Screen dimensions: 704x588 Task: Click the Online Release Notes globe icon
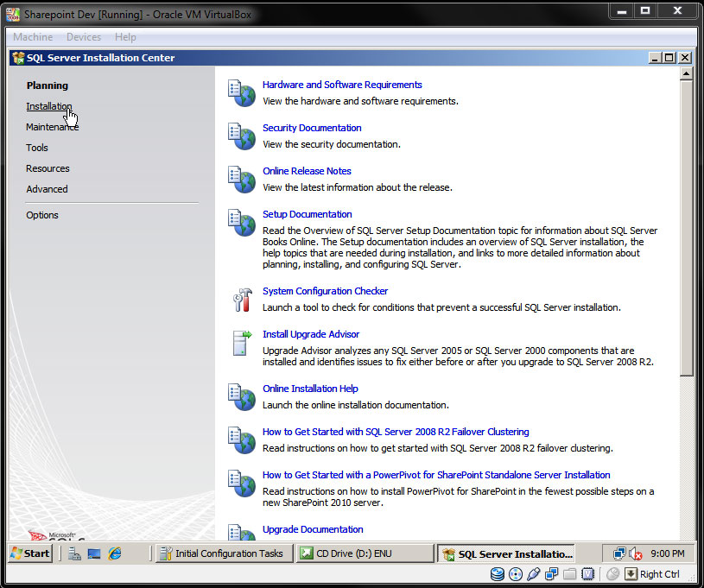click(242, 179)
